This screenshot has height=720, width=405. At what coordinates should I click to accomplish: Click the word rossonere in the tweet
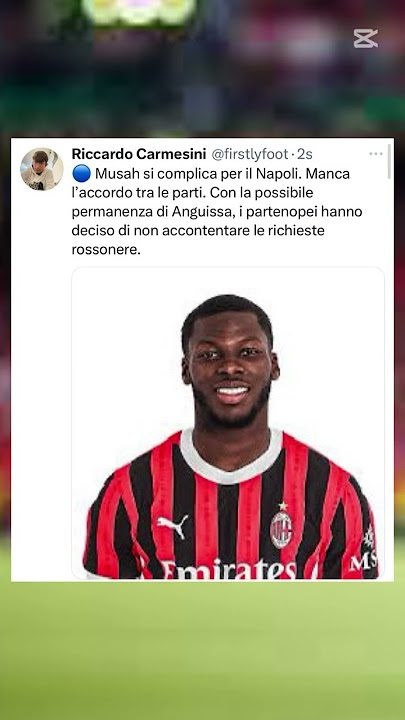[x=106, y=249]
